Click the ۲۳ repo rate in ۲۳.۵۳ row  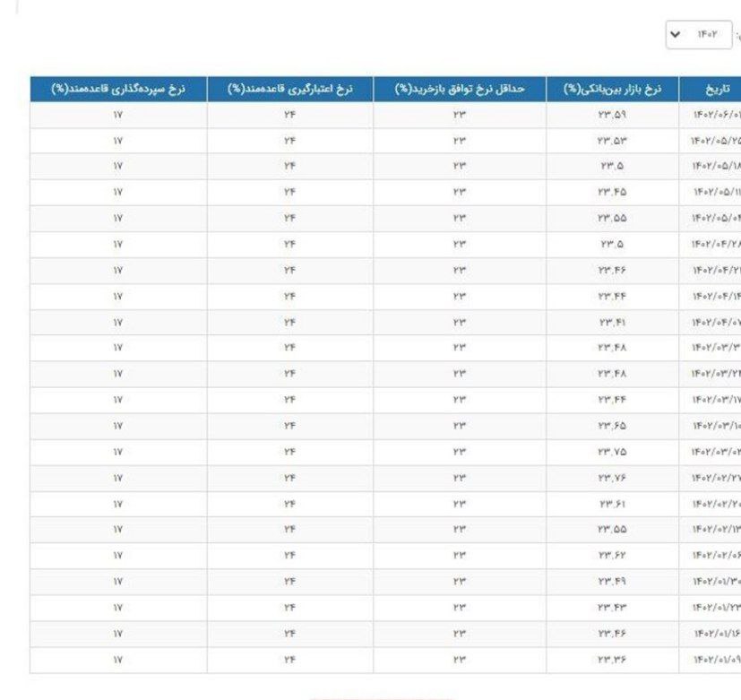click(460, 141)
